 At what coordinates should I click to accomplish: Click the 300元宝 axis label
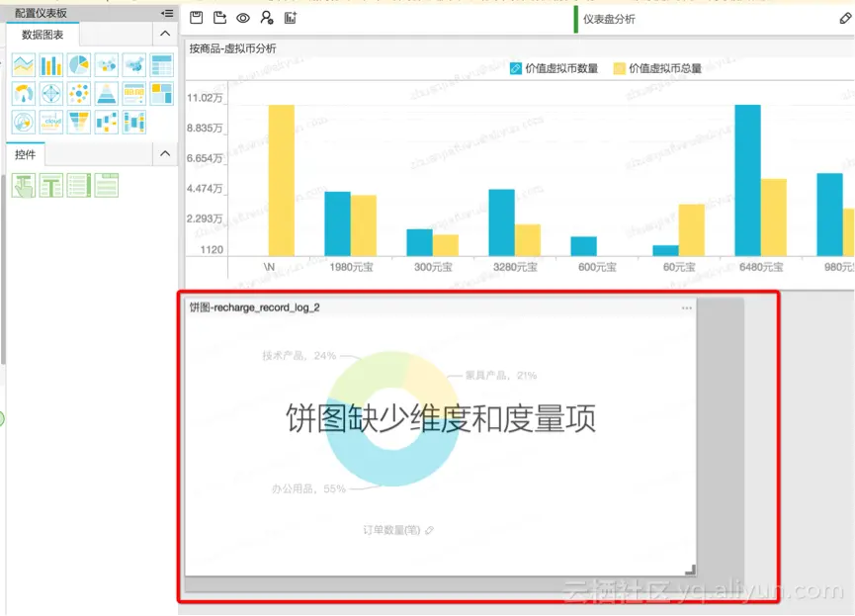pos(433,267)
